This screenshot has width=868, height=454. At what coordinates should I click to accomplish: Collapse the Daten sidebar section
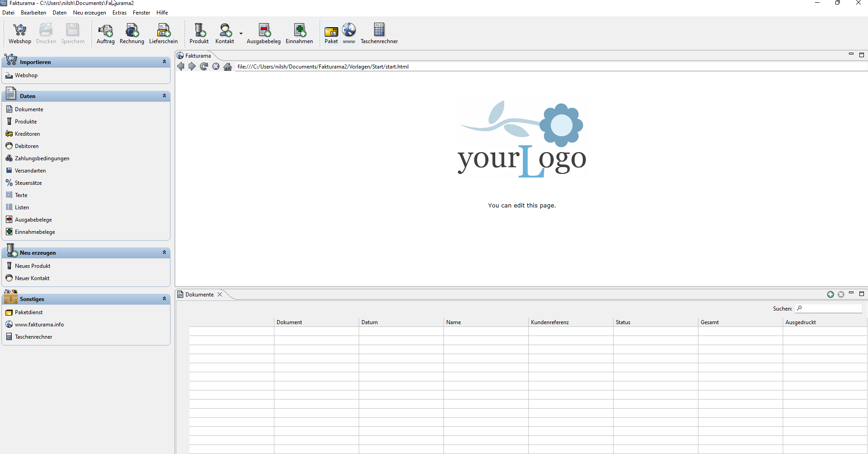(x=164, y=96)
